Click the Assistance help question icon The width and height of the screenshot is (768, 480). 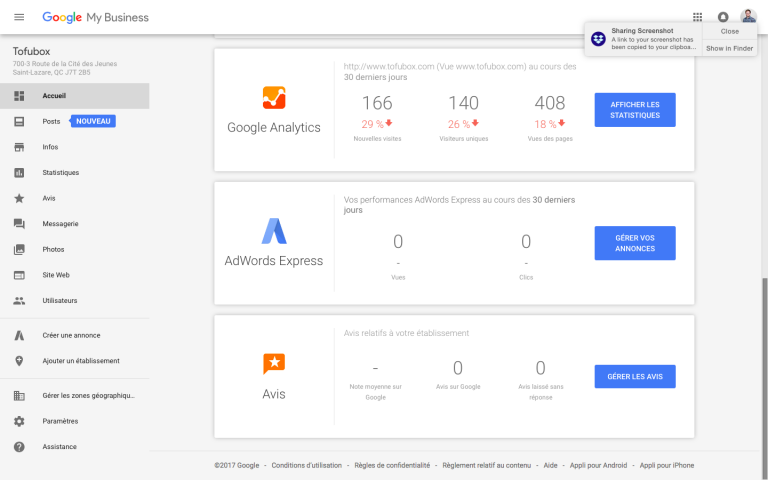19,447
